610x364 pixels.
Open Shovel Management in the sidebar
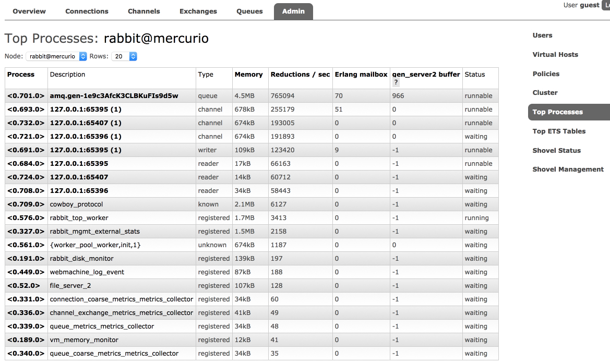[x=568, y=169]
